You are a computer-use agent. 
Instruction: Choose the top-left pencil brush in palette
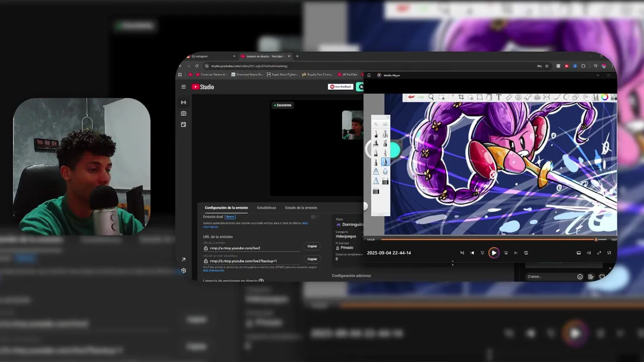click(x=376, y=134)
